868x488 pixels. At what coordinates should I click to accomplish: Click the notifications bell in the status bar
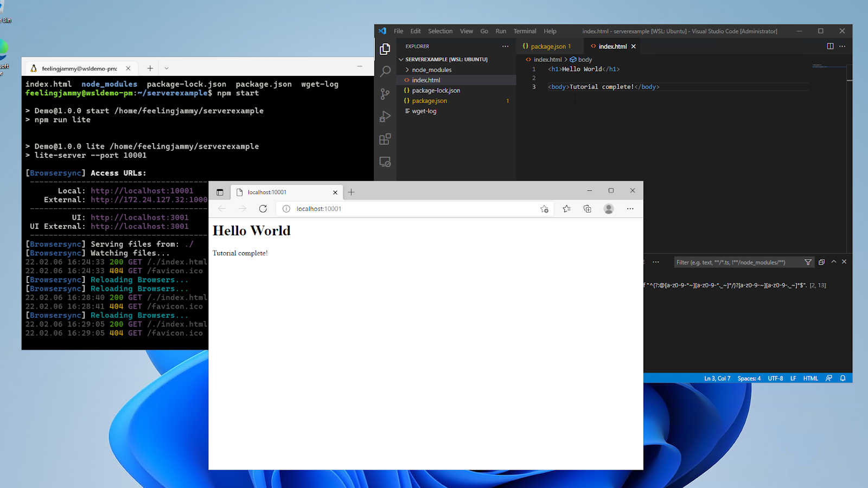click(x=842, y=378)
